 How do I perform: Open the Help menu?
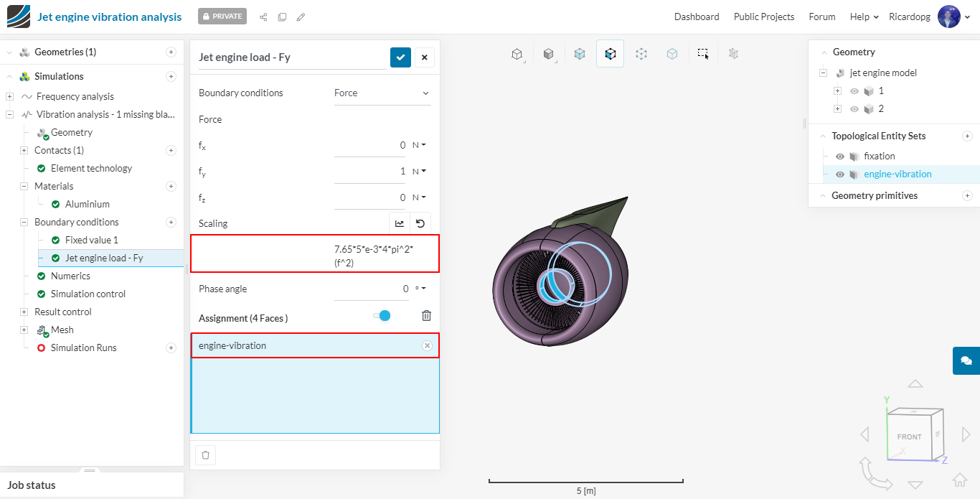(x=864, y=17)
